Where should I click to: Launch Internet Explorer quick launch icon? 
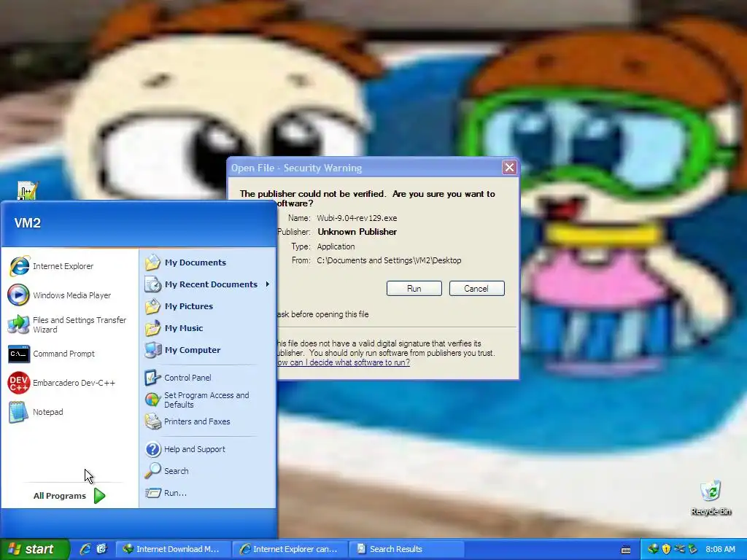(x=85, y=549)
